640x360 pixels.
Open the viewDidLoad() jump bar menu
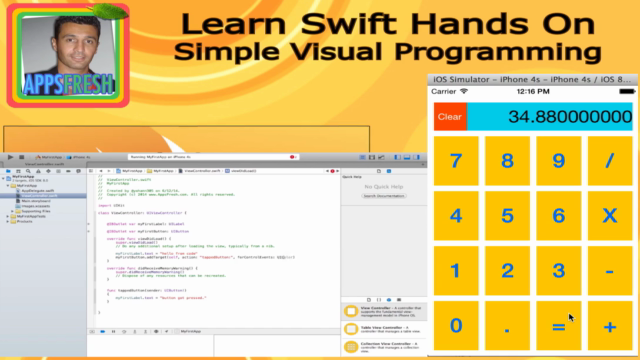241,171
